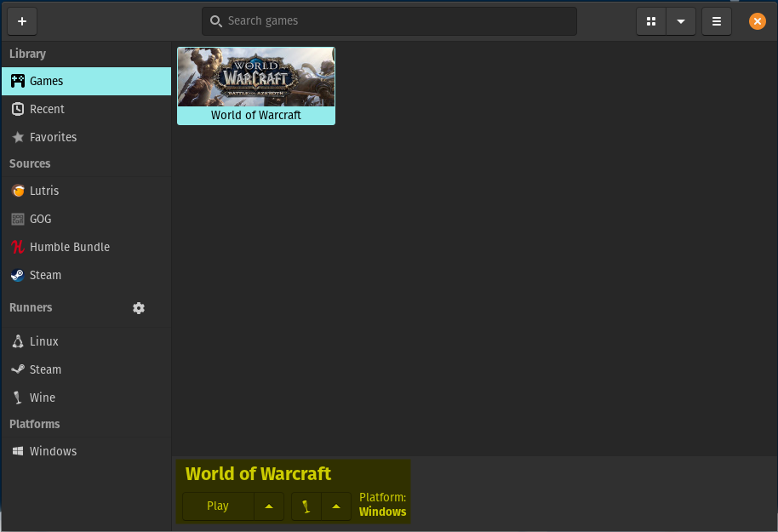
Task: Click the Wine glass icon in the bottom bar
Action: tap(306, 506)
